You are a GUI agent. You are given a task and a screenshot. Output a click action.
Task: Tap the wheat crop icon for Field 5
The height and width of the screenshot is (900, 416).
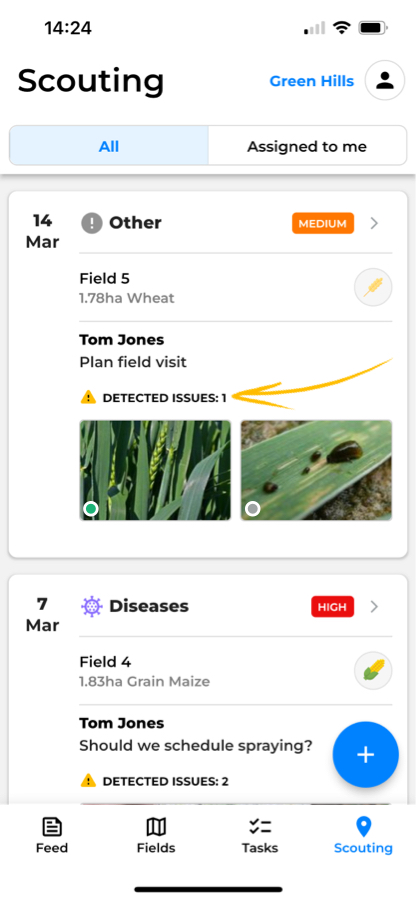(373, 286)
